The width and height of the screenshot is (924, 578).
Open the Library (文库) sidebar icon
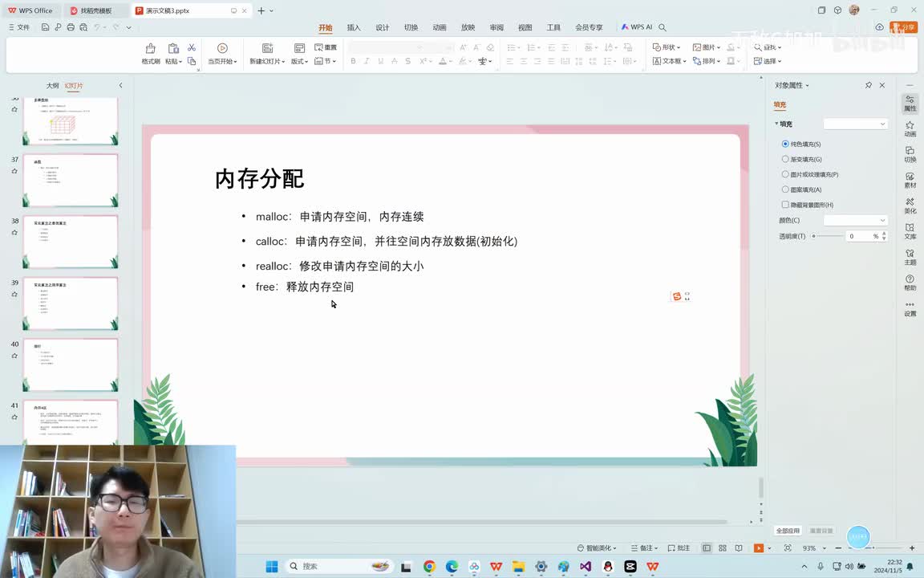coord(910,231)
